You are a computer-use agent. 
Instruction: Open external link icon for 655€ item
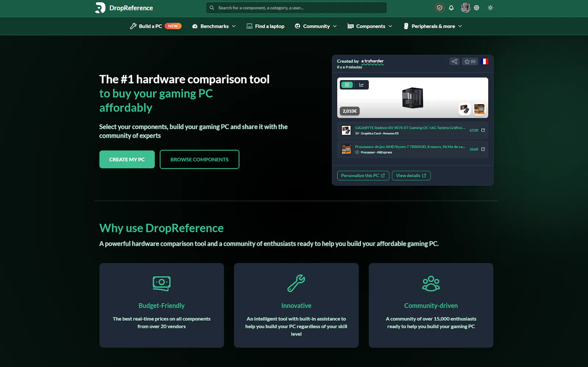(x=483, y=130)
